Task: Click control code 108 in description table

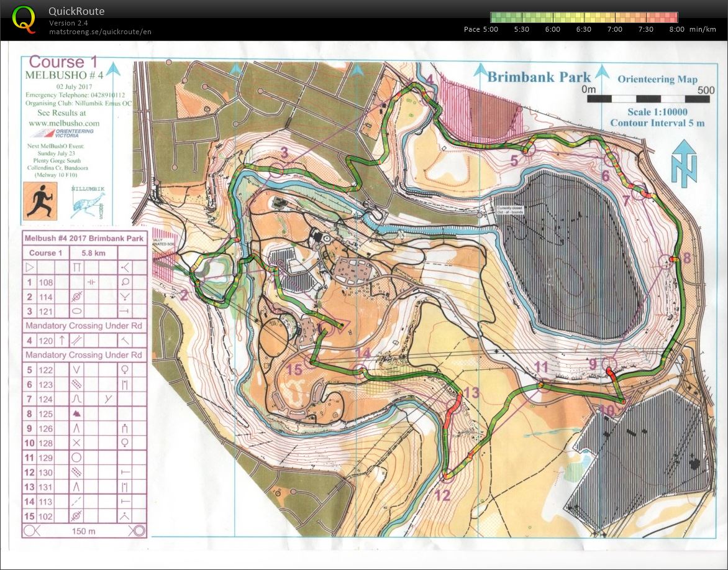Action: point(46,283)
